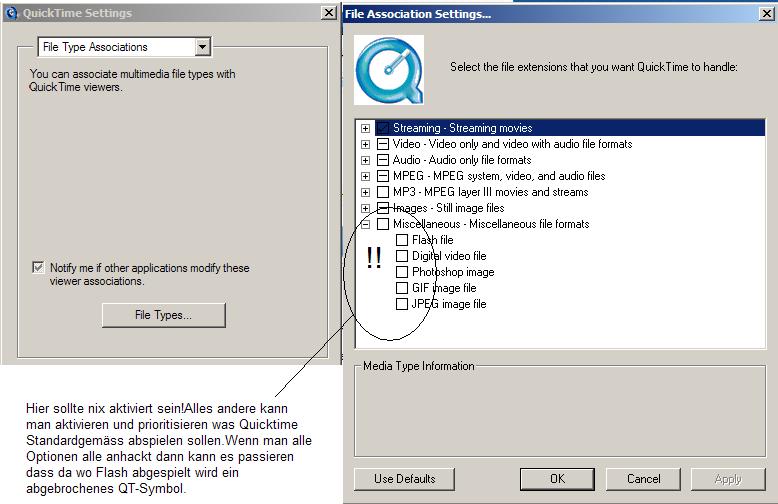Screen dimensions: 778x504
Task: Click the QuickTime logo in File Association Settings
Action: coord(389,70)
